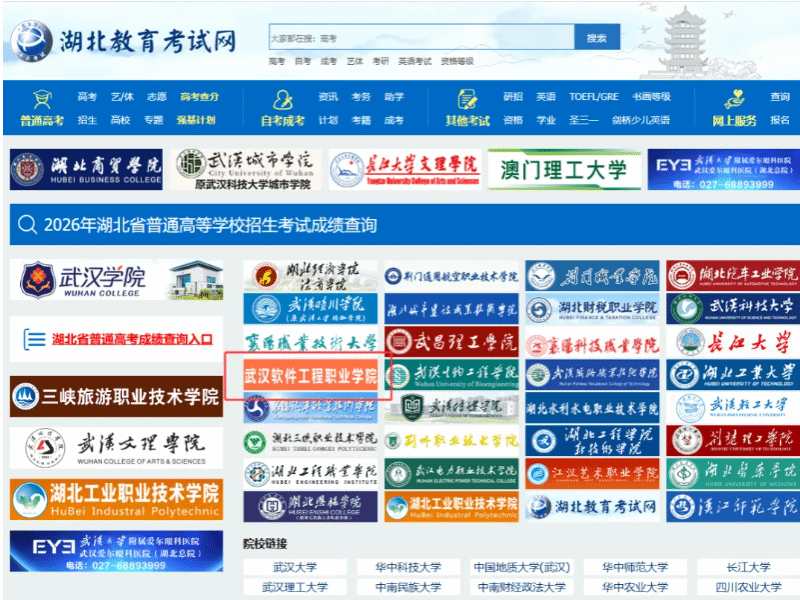Click the 普通高考 graduate icon
Screen dimensions: 800x600
pos(42,99)
